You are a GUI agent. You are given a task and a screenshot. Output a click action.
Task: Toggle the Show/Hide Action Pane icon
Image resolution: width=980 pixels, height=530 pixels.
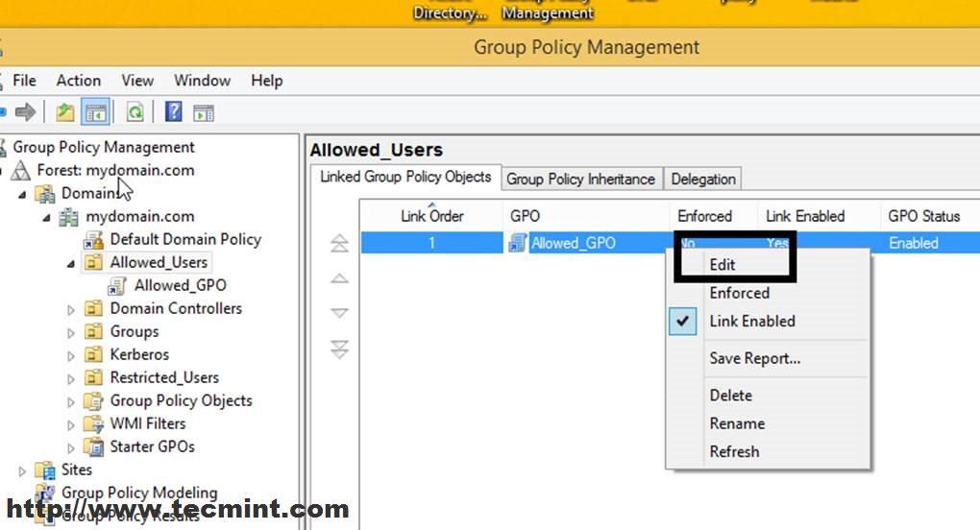point(204,113)
